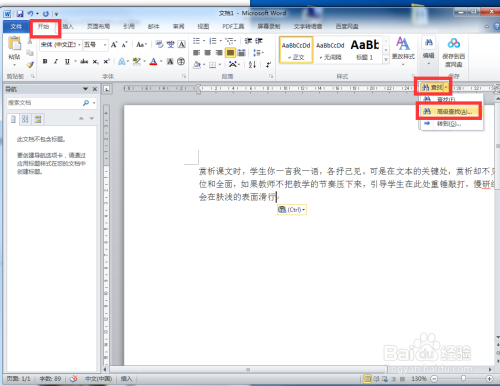Screen dimensions: 500x386
Task: Click the Multilevel List icon
Action: pos(229,41)
